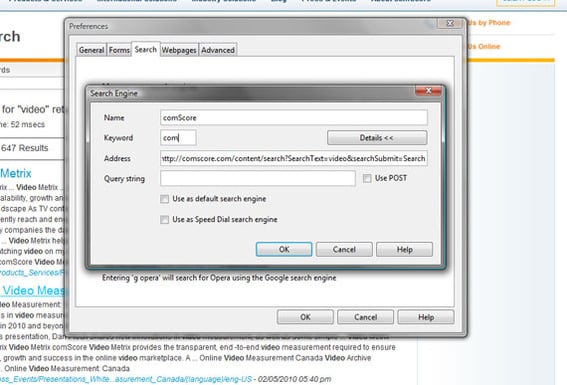Open the Webpages tab
567x385 pixels.
pos(179,50)
